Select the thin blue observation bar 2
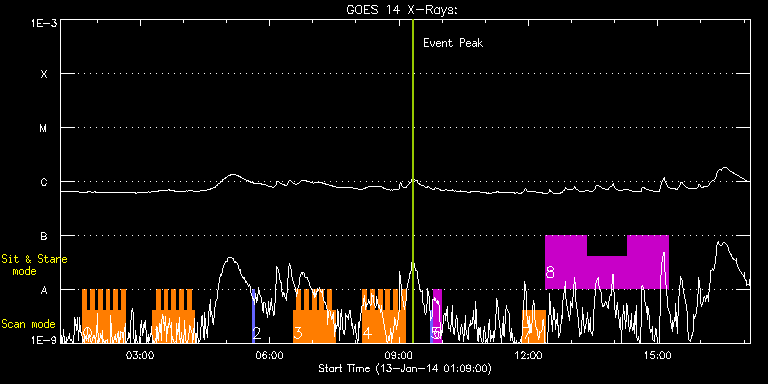Viewport: 768px width, 384px height. pyautogui.click(x=253, y=316)
